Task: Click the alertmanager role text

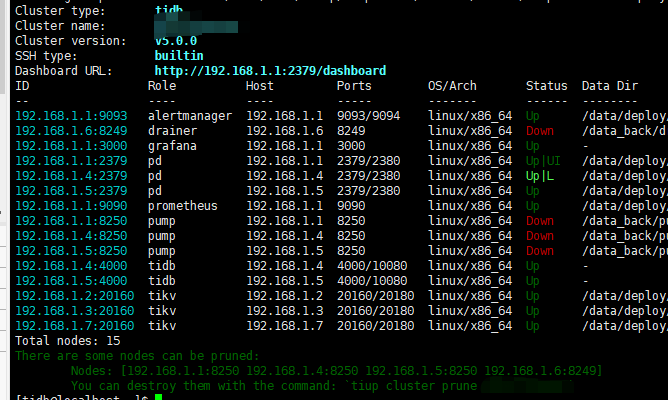Action: pyautogui.click(x=190, y=116)
